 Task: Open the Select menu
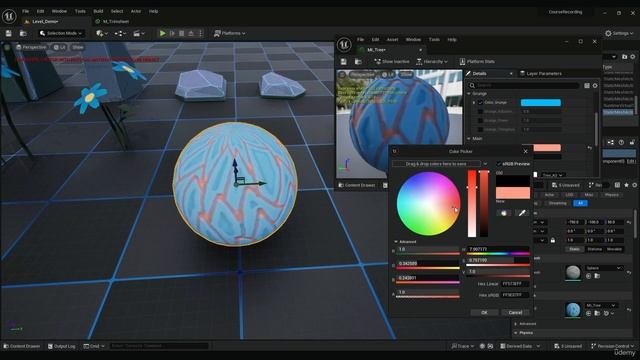(117, 11)
